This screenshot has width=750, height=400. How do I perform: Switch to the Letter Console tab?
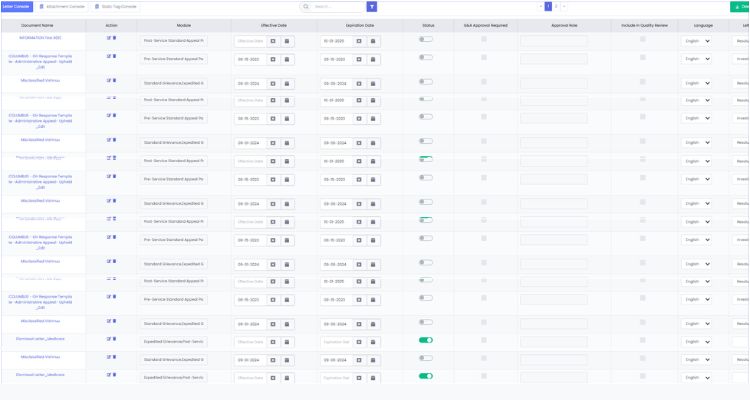17,7
